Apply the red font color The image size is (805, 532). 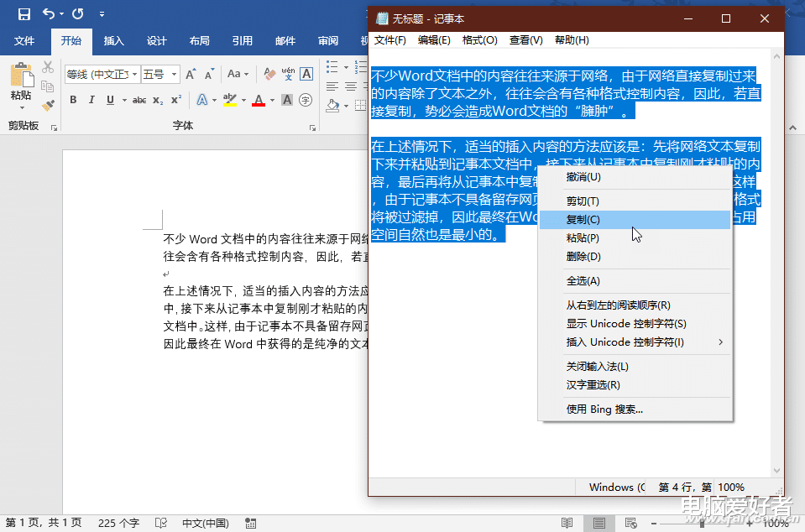click(x=259, y=100)
